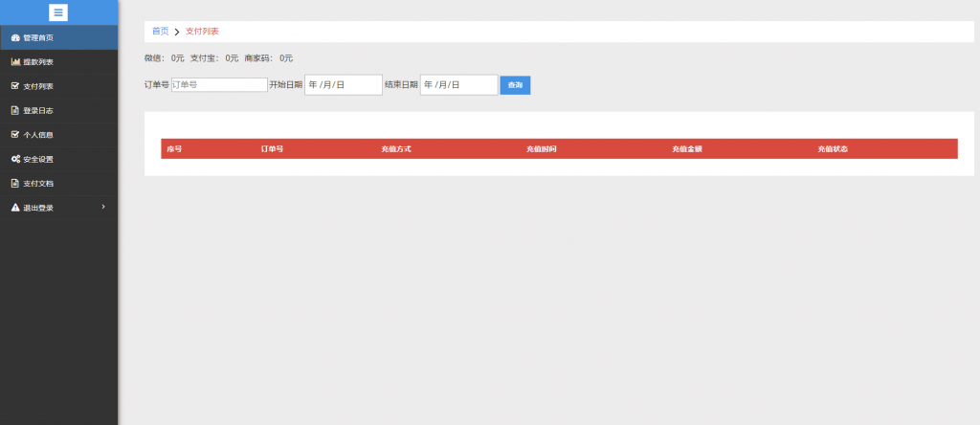Image resolution: width=980 pixels, height=425 pixels.
Task: Click the check icon beside 个人信息
Action: click(15, 134)
